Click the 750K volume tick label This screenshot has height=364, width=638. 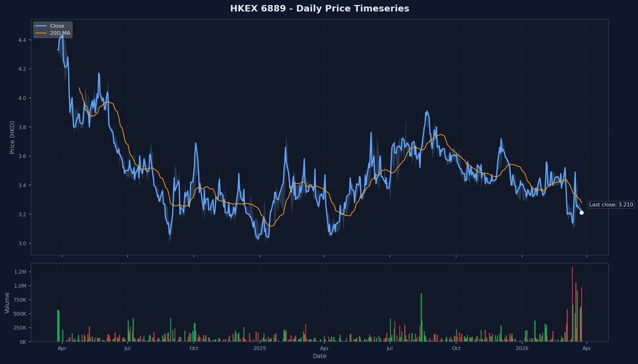point(19,300)
